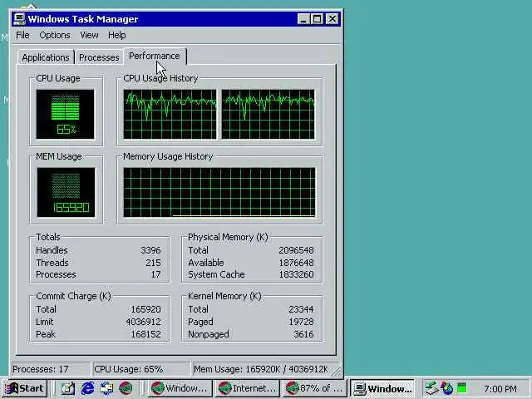The height and width of the screenshot is (399, 532).
Task: Switch to the Processes tab
Action: [99, 57]
